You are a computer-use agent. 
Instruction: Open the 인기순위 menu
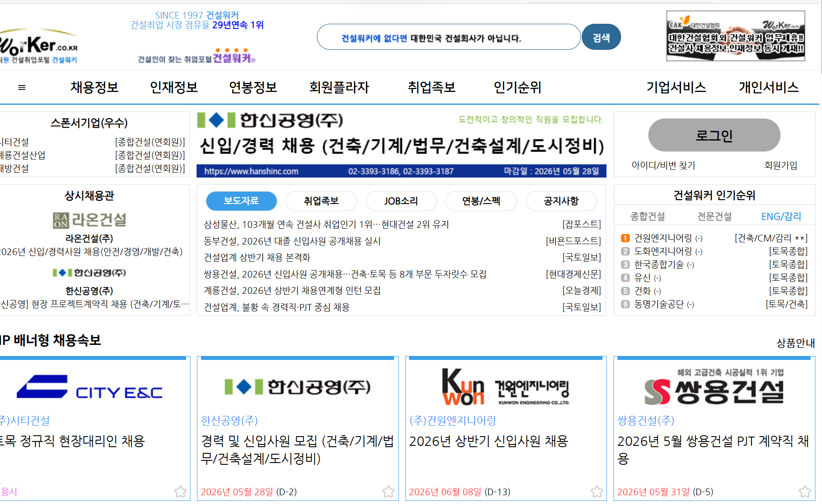click(x=517, y=87)
